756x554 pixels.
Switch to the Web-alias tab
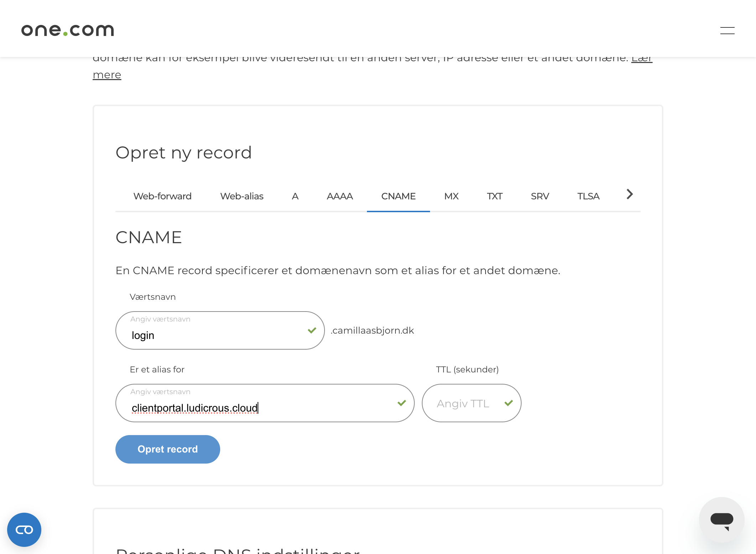[x=242, y=196]
